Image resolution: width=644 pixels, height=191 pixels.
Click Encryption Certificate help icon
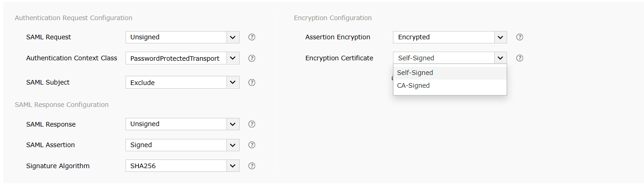[519, 58]
